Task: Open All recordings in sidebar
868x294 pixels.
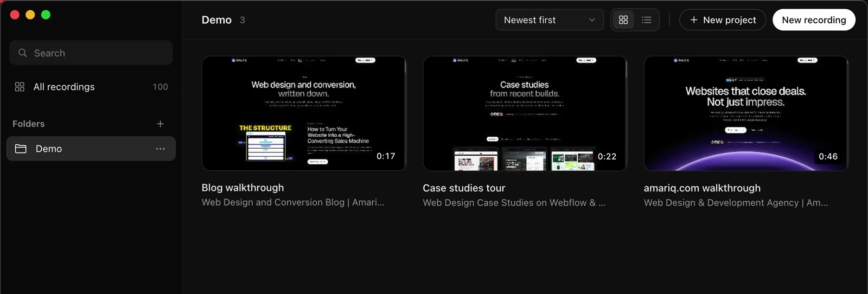Action: (x=91, y=87)
